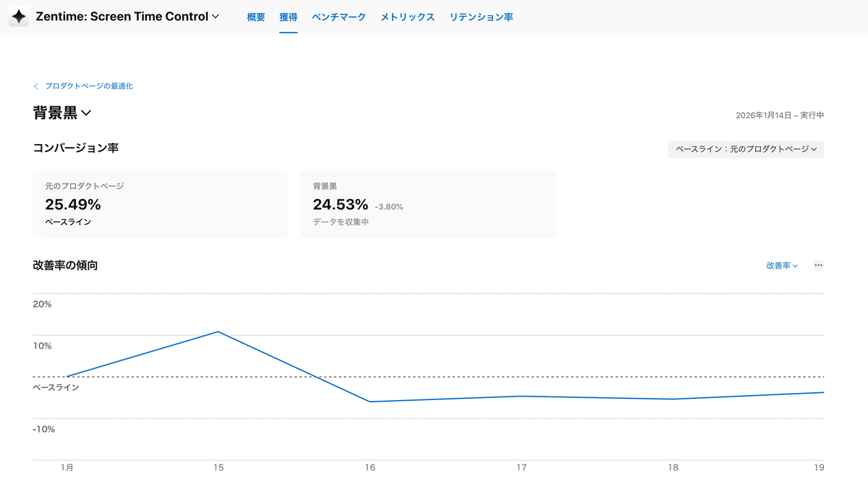Select the 元のプロダクトページ baseline card
Viewport: 868px width, 487px height.
coord(161,204)
